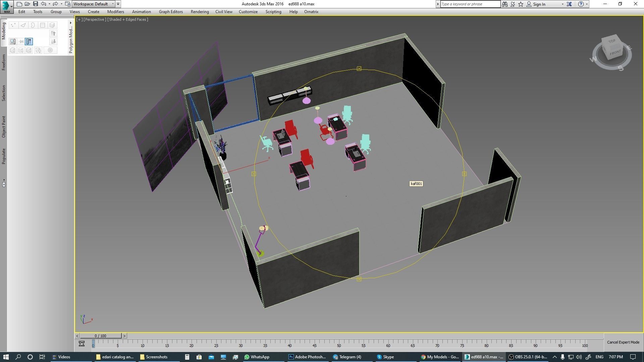Select Element sub-object level icon
Image resolution: width=644 pixels, height=362 pixels.
[52, 25]
